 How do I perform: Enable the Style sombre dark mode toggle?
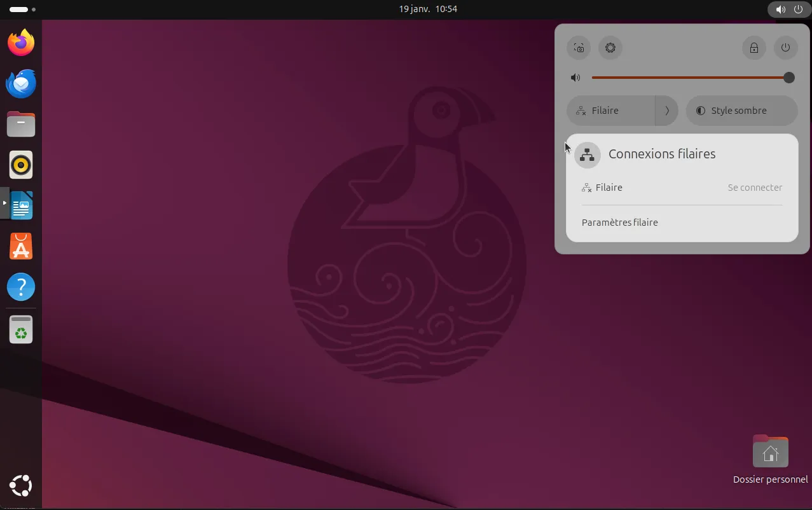[741, 111]
